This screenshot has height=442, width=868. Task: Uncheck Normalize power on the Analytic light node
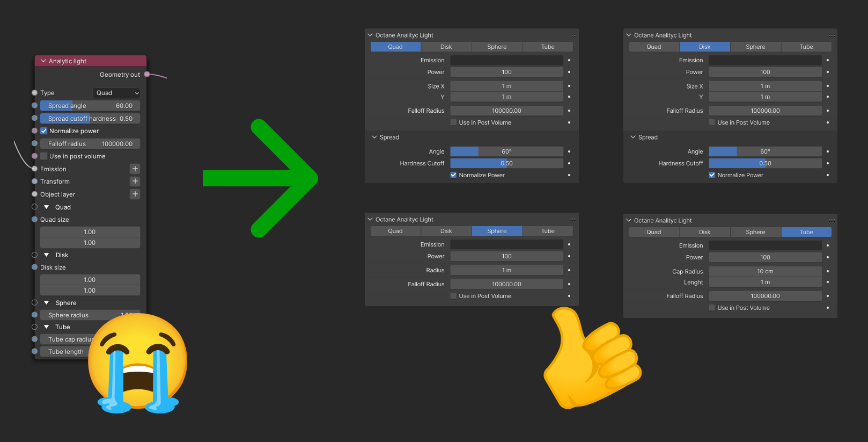[x=44, y=131]
